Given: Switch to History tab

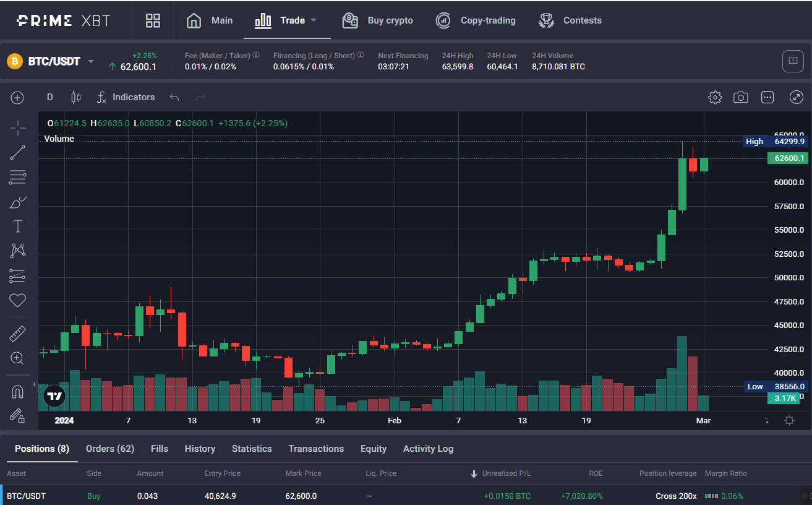Looking at the screenshot, I should click(200, 449).
